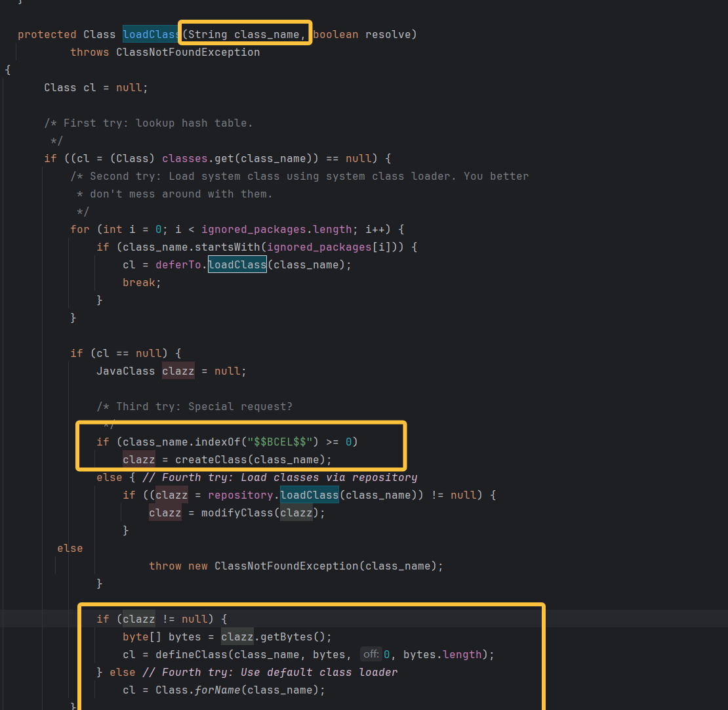Click the createClass method call
This screenshot has width=728, height=710.
tap(211, 459)
